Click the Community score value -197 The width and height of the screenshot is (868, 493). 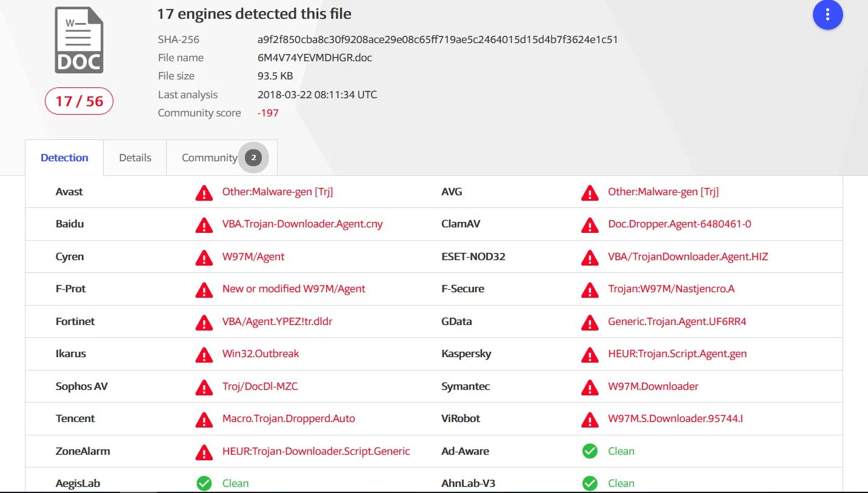click(268, 113)
